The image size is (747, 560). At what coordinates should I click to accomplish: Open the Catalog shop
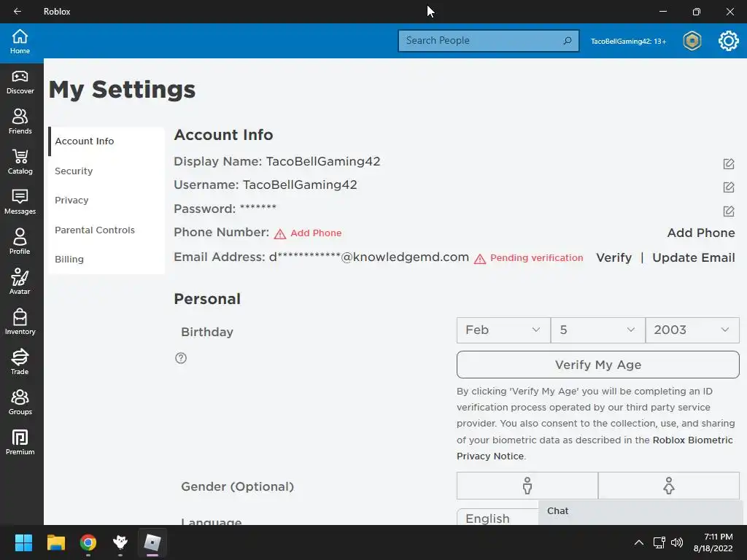[20, 162]
